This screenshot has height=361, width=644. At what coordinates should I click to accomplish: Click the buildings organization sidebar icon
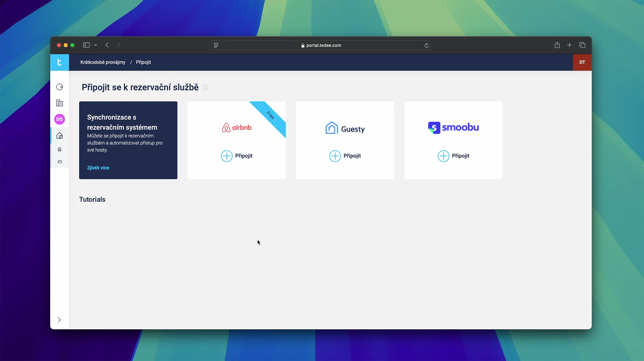click(x=59, y=103)
